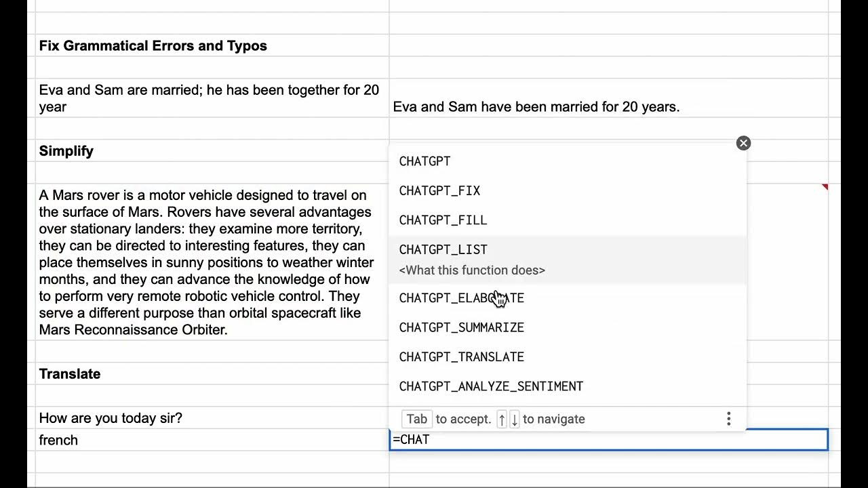Screen dimensions: 868x488
Task: Choose CHATGPT_ANALYZE_SENTIMENT suggestion
Action: point(568,386)
